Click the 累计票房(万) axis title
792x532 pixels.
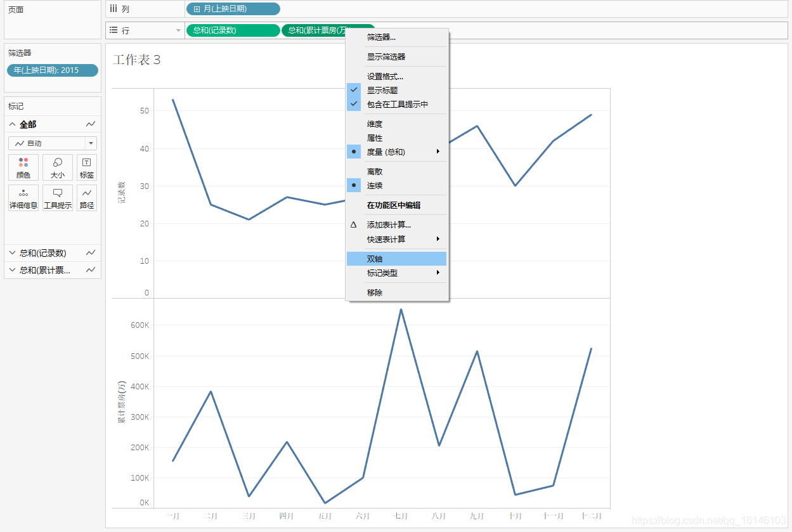pos(121,403)
